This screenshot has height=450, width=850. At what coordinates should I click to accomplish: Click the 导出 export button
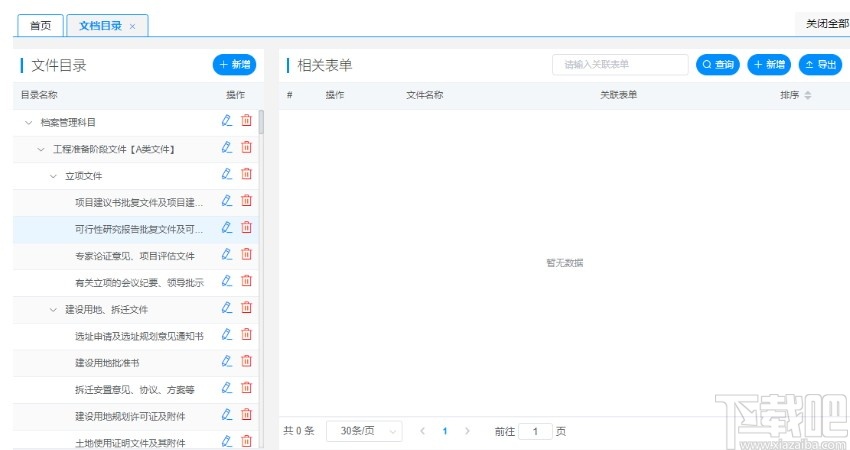(820, 65)
